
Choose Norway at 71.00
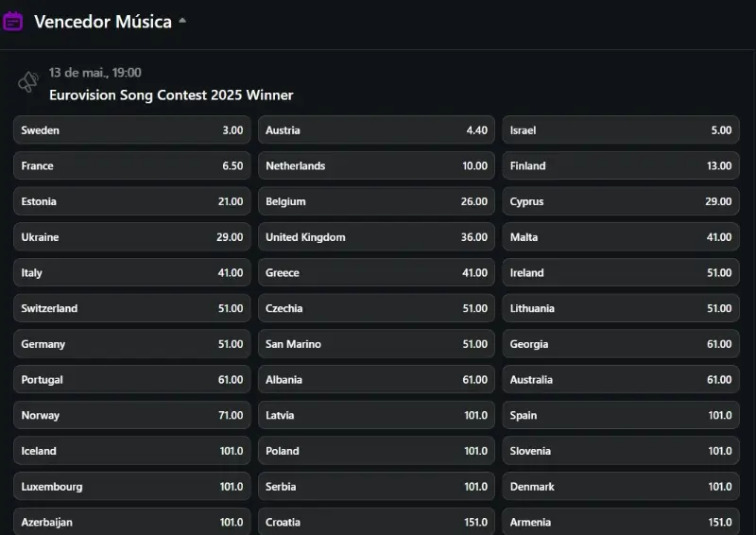tap(132, 415)
